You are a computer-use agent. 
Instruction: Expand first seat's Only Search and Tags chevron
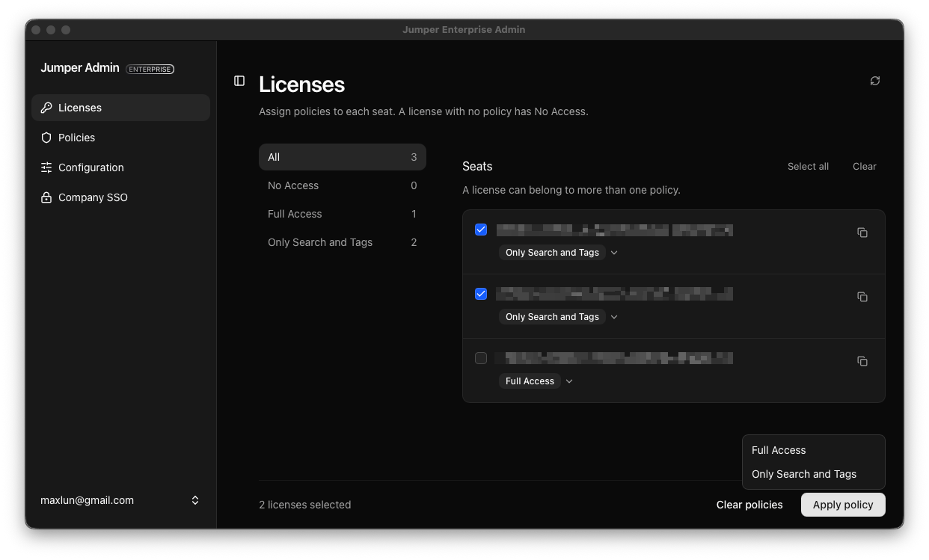click(x=614, y=253)
